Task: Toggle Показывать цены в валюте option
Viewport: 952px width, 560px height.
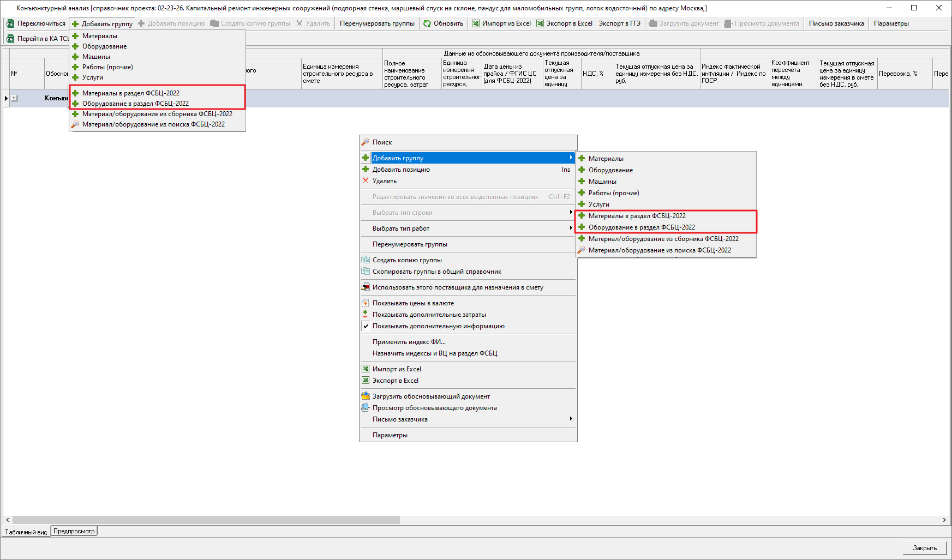Action: [366, 303]
